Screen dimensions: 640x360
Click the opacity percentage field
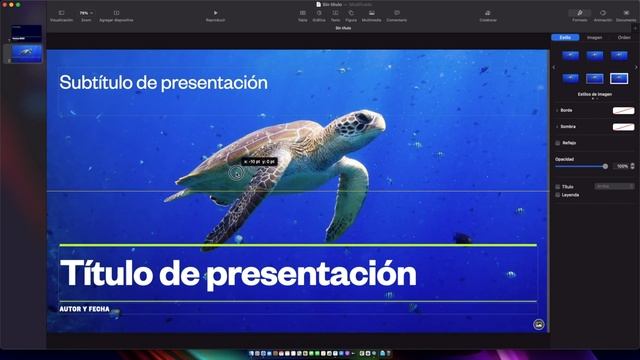click(622, 166)
